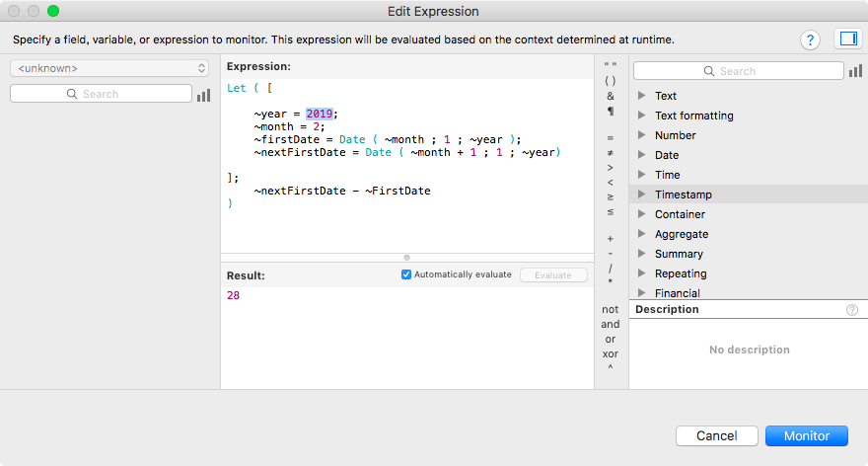Expand the Aggregate functions category
868x466 pixels.
(x=641, y=234)
